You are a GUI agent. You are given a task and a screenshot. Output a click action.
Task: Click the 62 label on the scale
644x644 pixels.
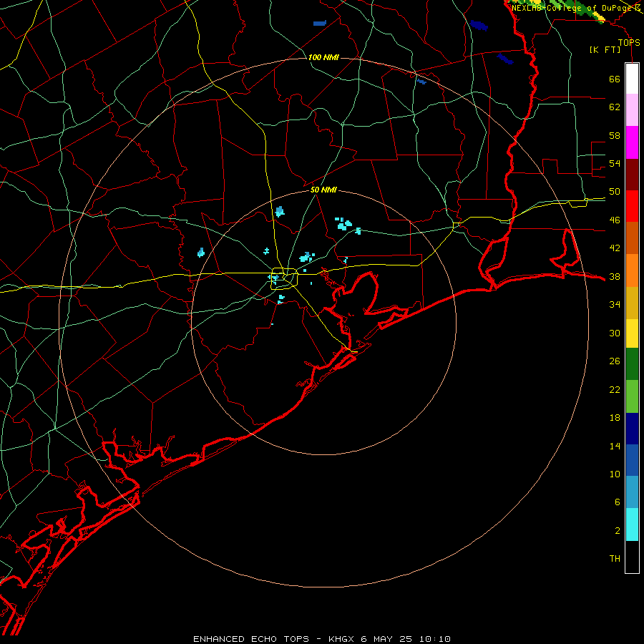[615, 107]
